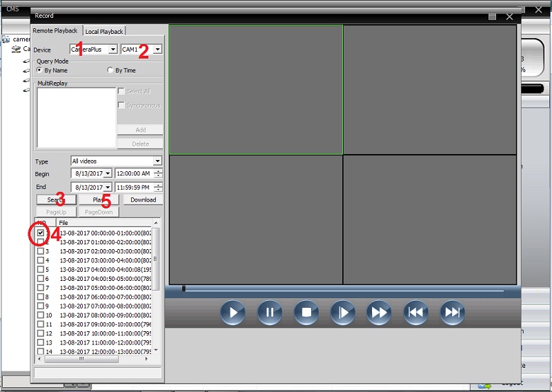The image size is (552, 392).
Task: Click the playback seek bar track
Action: pos(343,291)
